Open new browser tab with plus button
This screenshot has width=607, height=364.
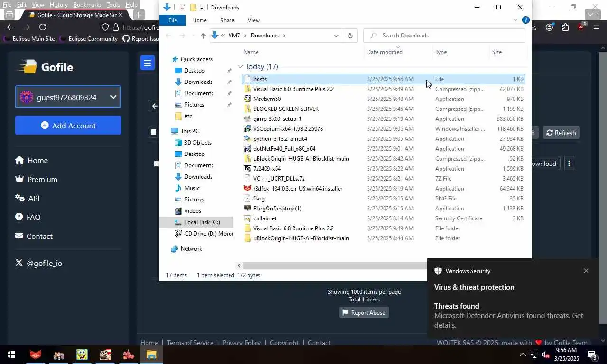138,15
